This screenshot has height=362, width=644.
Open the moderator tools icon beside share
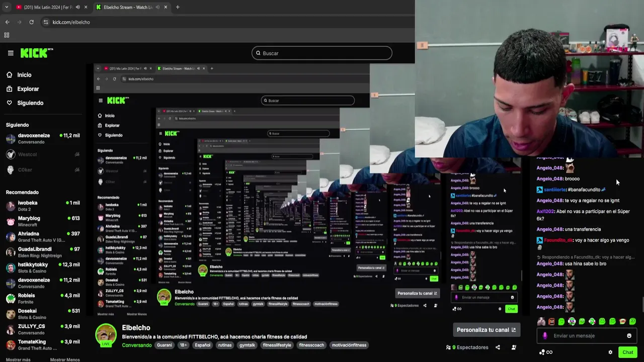click(x=514, y=347)
